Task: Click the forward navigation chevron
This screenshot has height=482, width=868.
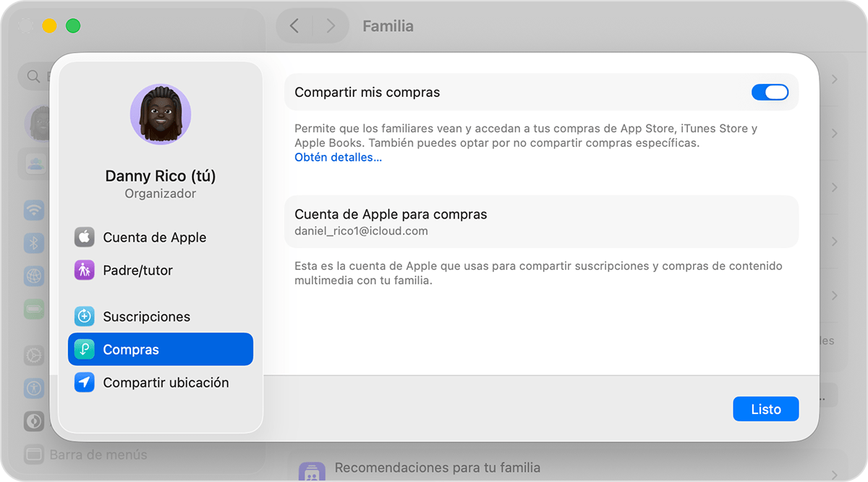Action: point(330,25)
